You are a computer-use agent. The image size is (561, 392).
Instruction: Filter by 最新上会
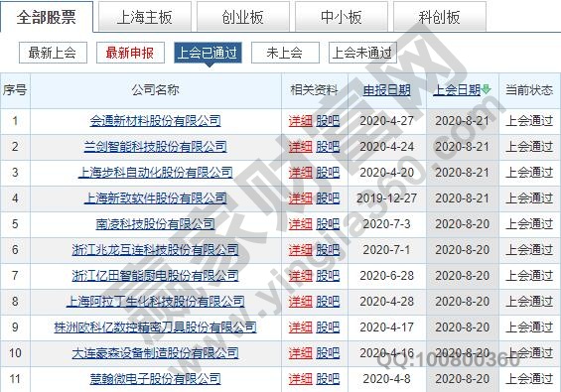(x=53, y=53)
